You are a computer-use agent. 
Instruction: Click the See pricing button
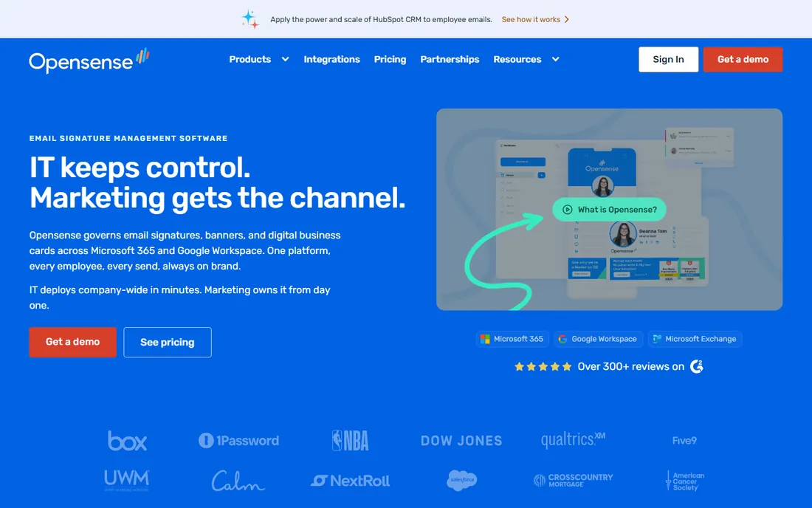pyautogui.click(x=168, y=342)
